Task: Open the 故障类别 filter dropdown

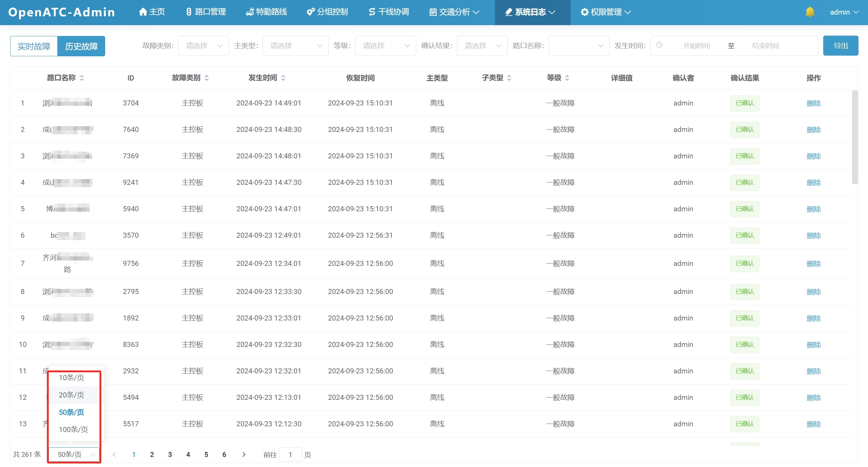Action: pos(203,46)
